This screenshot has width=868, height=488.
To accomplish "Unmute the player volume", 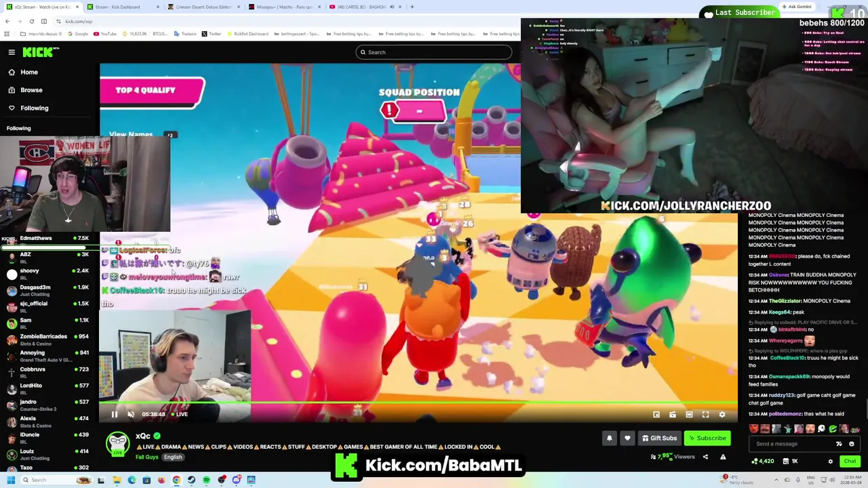I will point(131,414).
